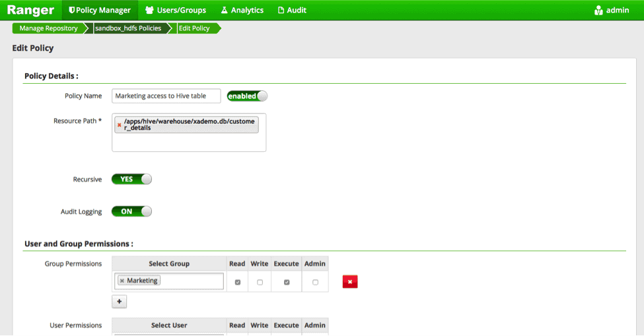The image size is (644, 336).
Task: Go to the Analytics tab
Action: coord(242,10)
